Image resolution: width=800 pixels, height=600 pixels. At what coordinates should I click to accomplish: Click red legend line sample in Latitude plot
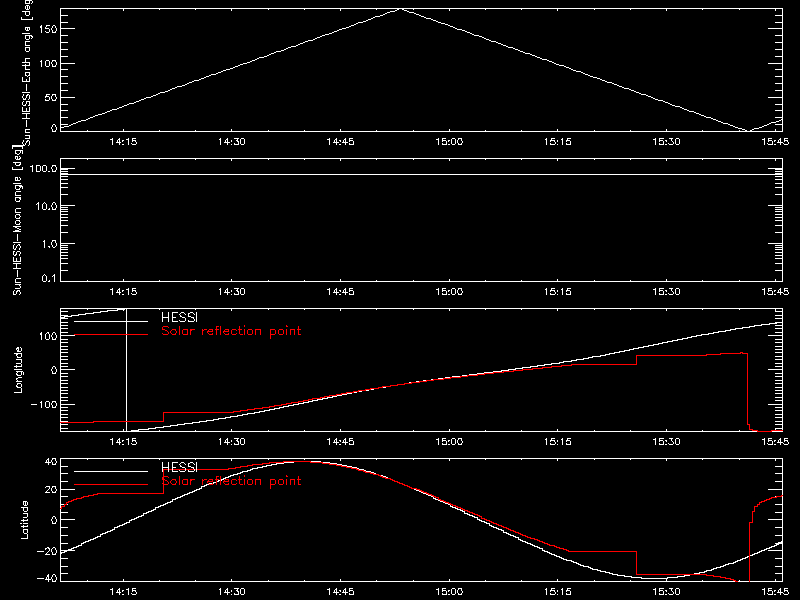click(111, 484)
